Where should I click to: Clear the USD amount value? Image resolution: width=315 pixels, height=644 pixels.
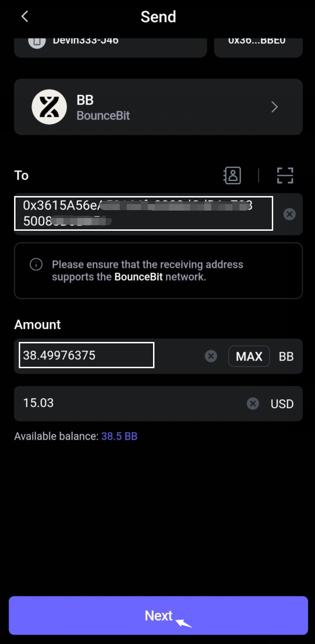pos(253,403)
